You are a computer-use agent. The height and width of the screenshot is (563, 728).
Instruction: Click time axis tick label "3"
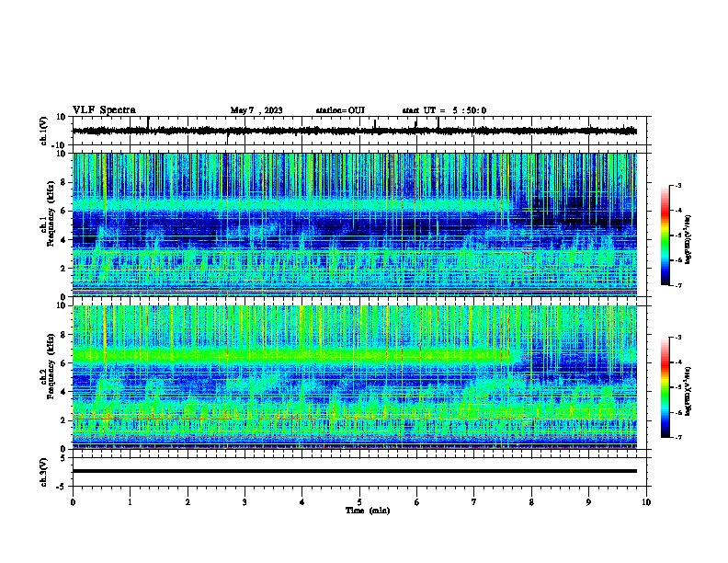tap(245, 502)
